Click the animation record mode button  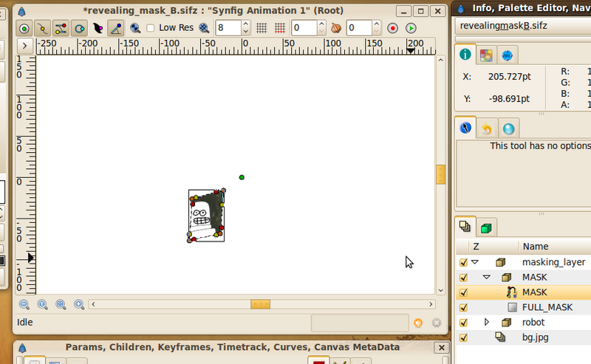pos(393,28)
